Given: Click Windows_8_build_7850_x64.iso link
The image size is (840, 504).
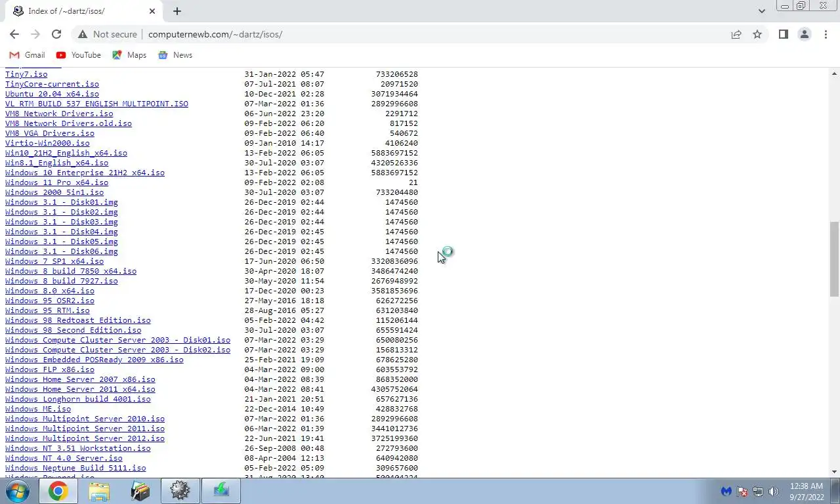Looking at the screenshot, I should click(71, 271).
